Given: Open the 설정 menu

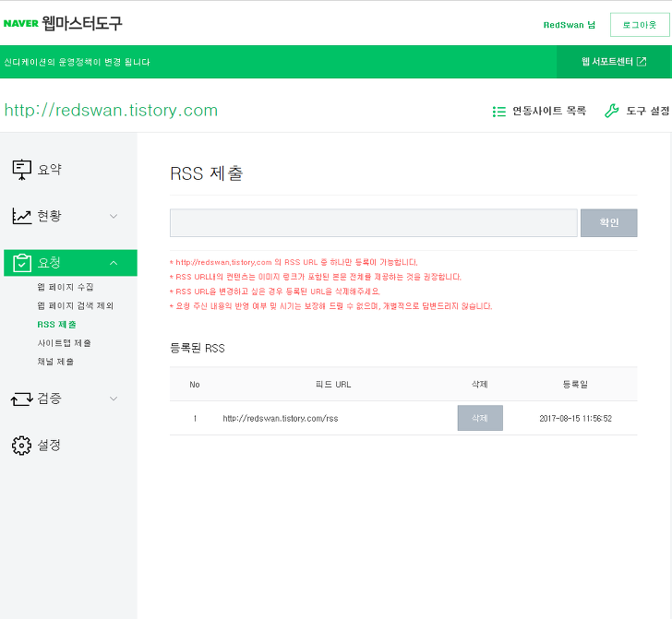Looking at the screenshot, I should (x=49, y=445).
